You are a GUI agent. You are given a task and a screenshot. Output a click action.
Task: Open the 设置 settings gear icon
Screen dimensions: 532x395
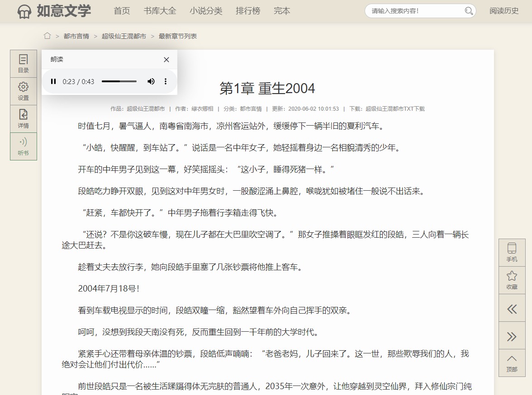coord(24,91)
